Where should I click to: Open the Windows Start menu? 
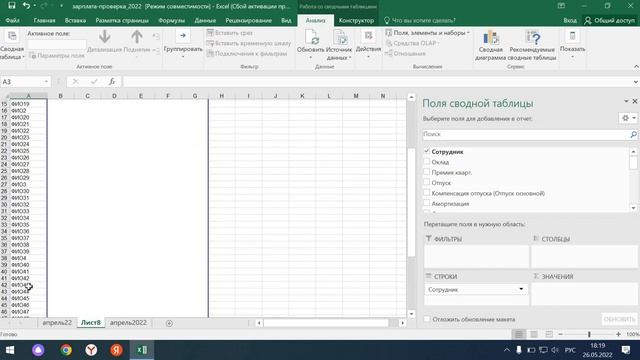(x=10, y=350)
